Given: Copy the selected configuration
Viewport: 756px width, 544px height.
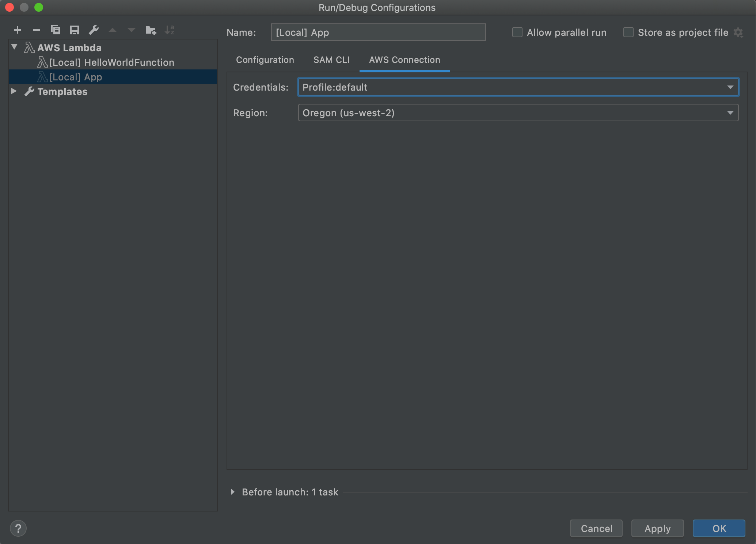Looking at the screenshot, I should [56, 30].
